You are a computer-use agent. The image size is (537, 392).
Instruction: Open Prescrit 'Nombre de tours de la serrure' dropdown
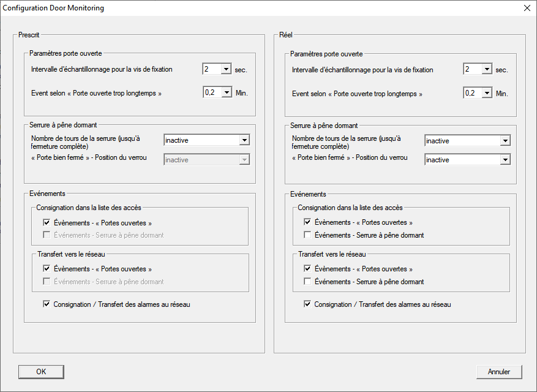(x=244, y=140)
